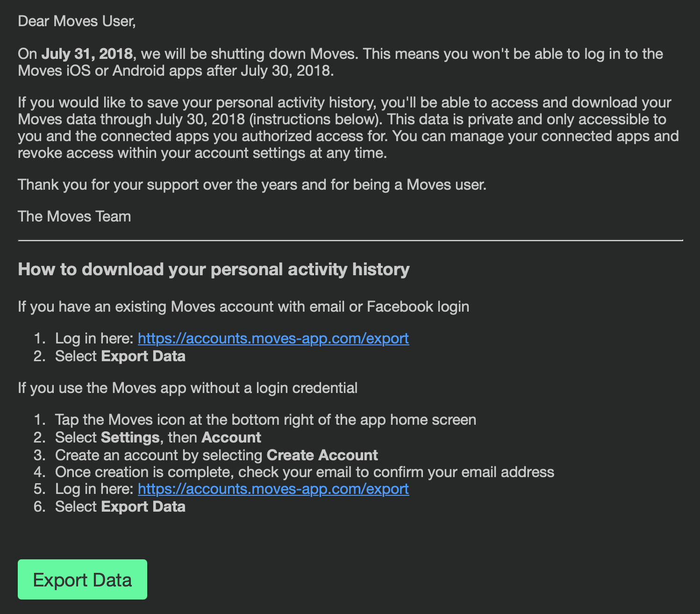The image size is (700, 614).
Task: Click the bold Account text
Action: tap(231, 437)
